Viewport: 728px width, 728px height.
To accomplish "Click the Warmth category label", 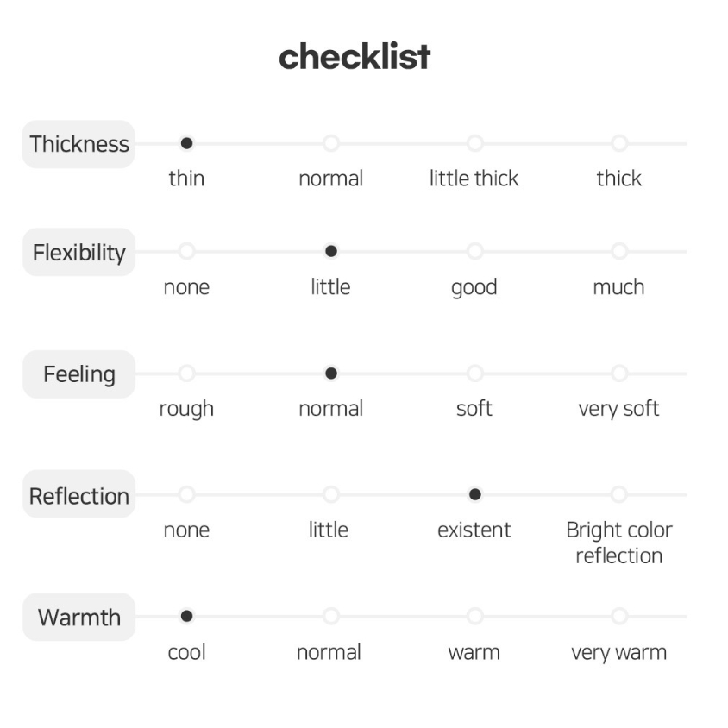I will click(79, 617).
